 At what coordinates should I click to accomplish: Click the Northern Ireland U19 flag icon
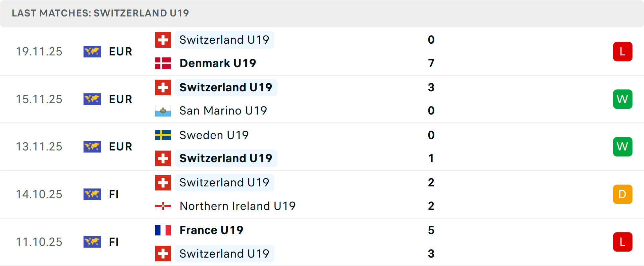pos(163,206)
